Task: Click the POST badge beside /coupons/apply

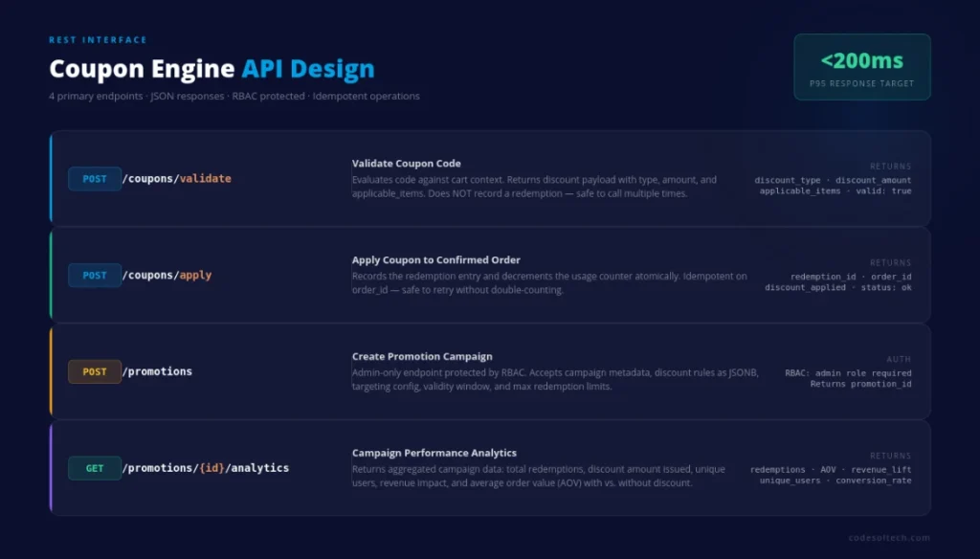Action: (x=94, y=275)
